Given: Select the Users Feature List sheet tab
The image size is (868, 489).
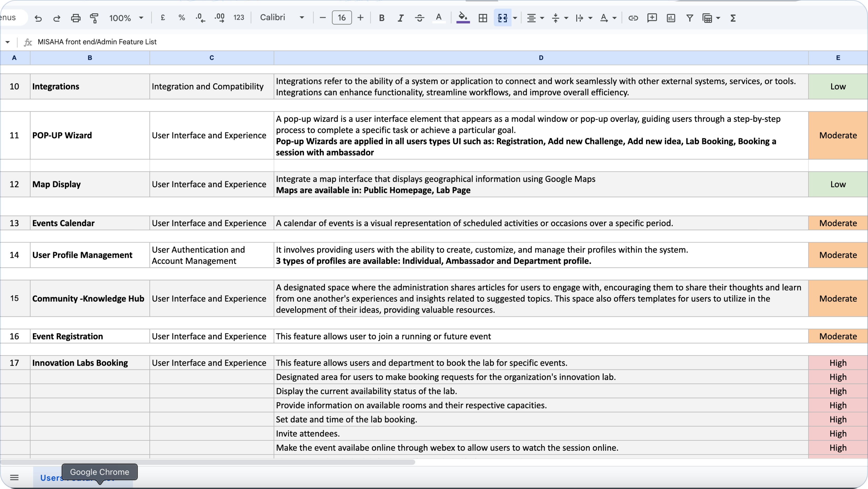Looking at the screenshot, I should [x=51, y=478].
